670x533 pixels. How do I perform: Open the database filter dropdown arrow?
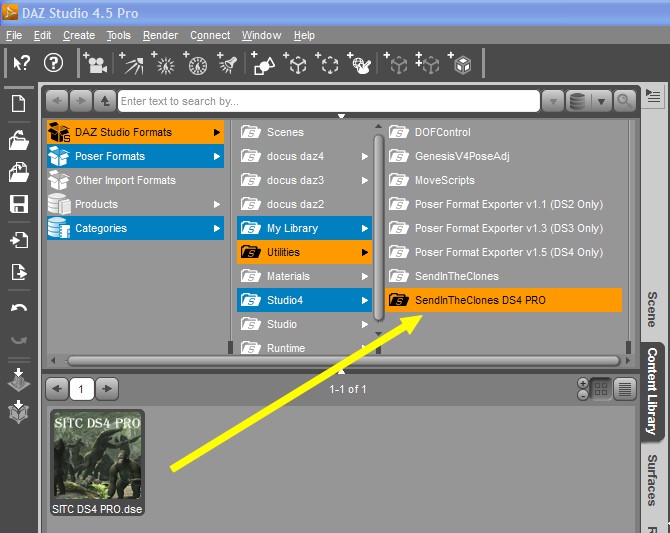(x=602, y=101)
